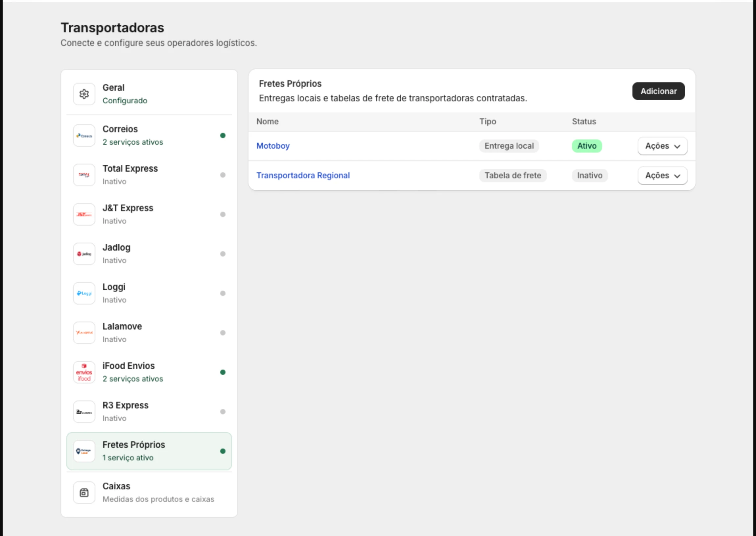Open the Transportadora Regional link

coord(303,176)
